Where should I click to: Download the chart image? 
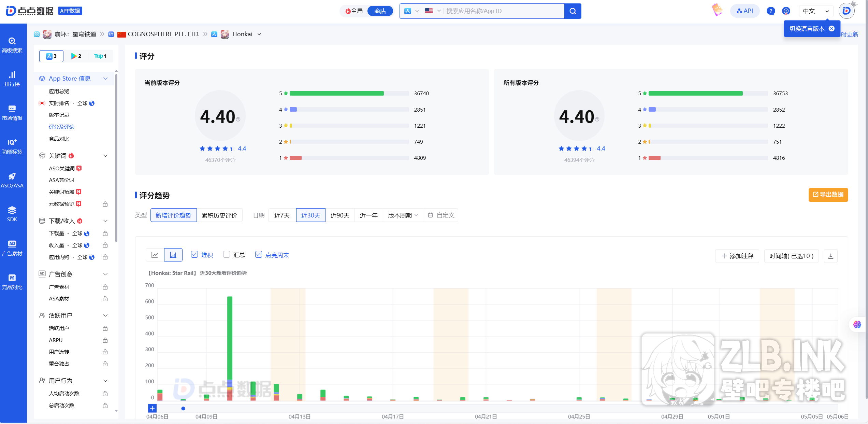click(831, 256)
